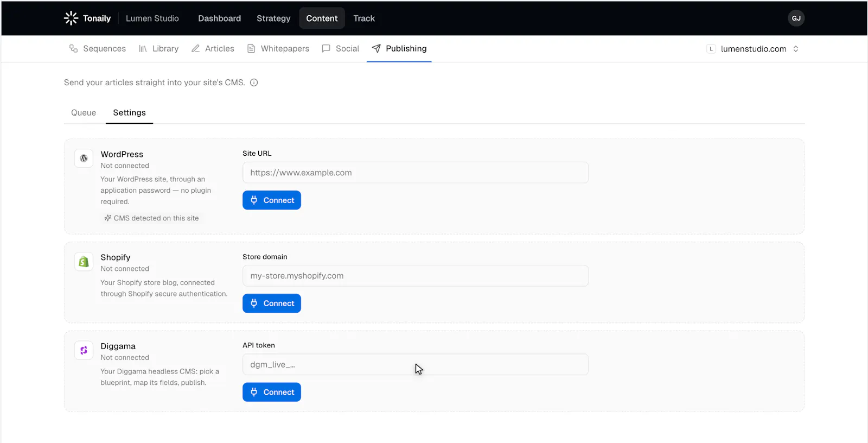Click the 'Store domain' label
The image size is (868, 443).
tap(265, 257)
